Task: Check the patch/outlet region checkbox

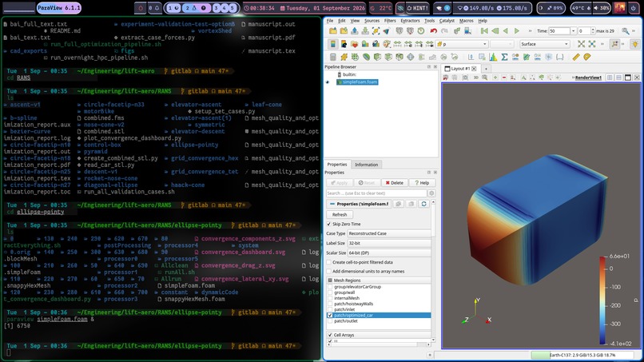Action: [330, 321]
